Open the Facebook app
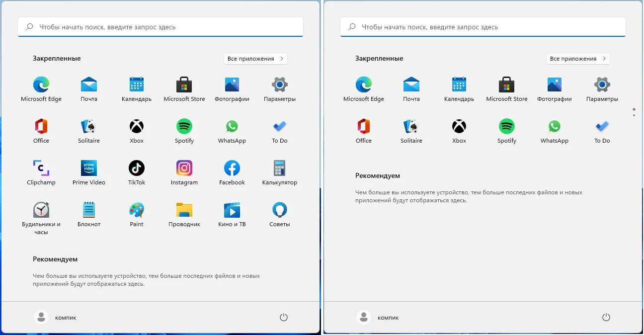This screenshot has height=335, width=644. click(232, 173)
